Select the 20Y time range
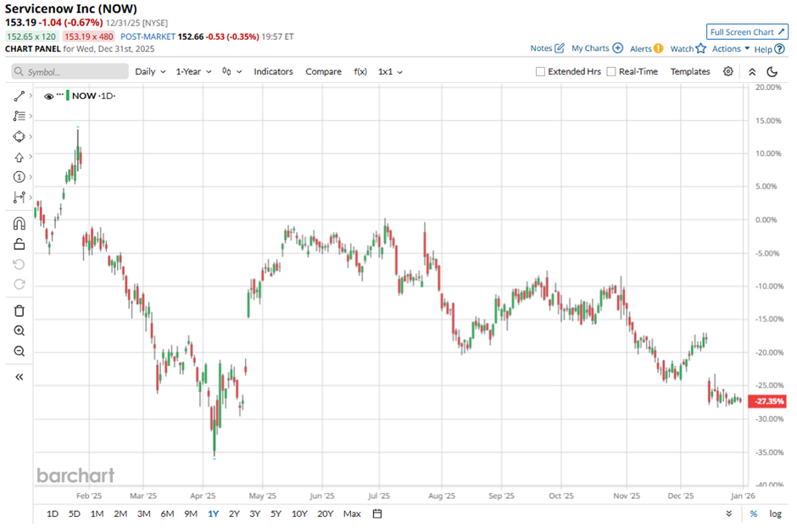Image resolution: width=797 pixels, height=532 pixels. coord(326,513)
